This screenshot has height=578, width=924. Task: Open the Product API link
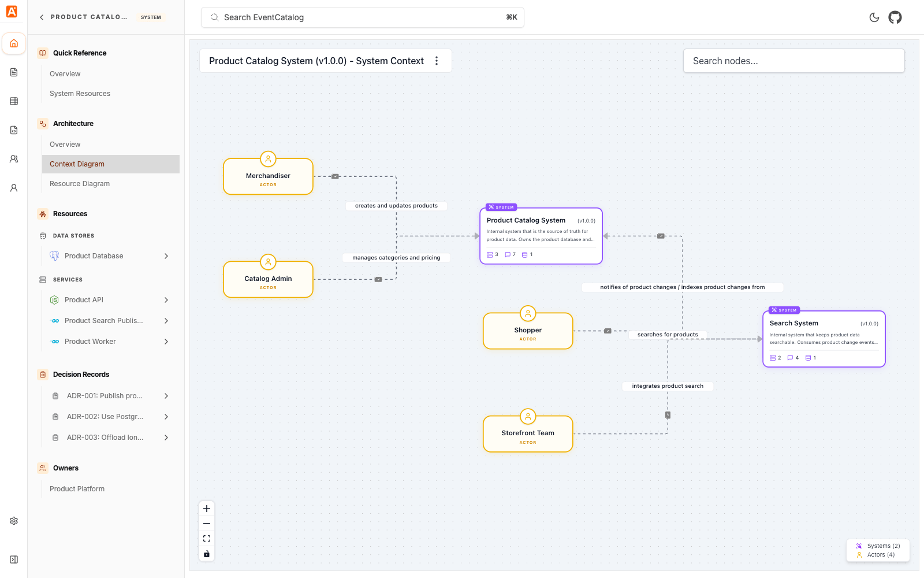(x=84, y=300)
